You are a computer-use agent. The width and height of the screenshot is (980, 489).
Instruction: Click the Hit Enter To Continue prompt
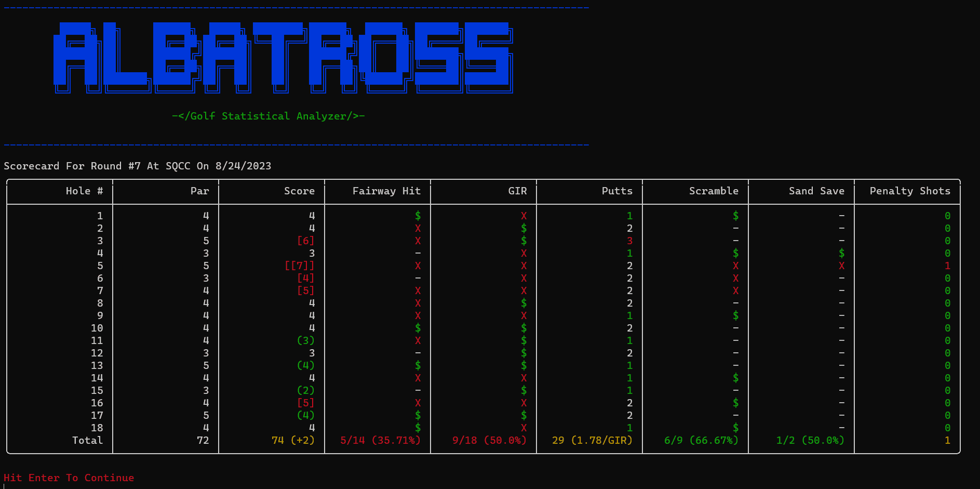point(69,478)
